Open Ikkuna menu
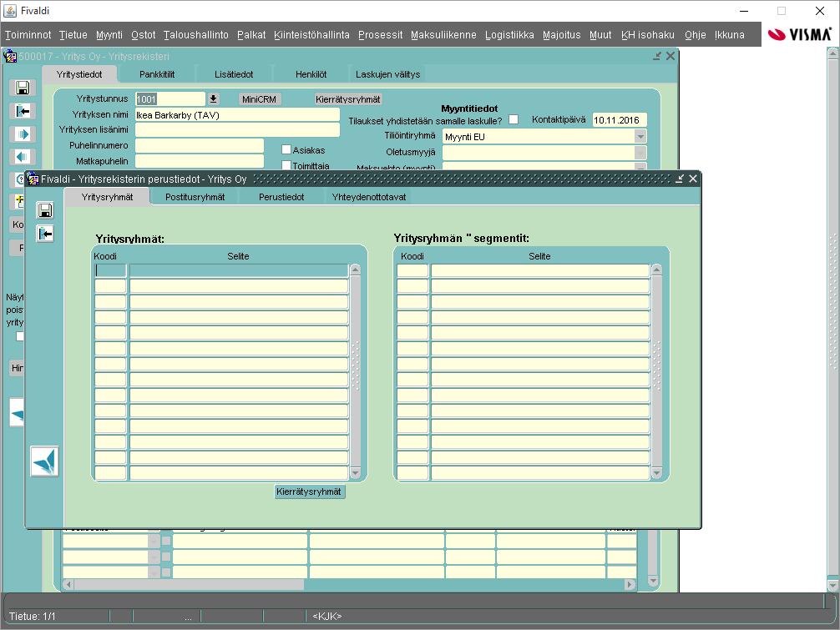 point(730,35)
